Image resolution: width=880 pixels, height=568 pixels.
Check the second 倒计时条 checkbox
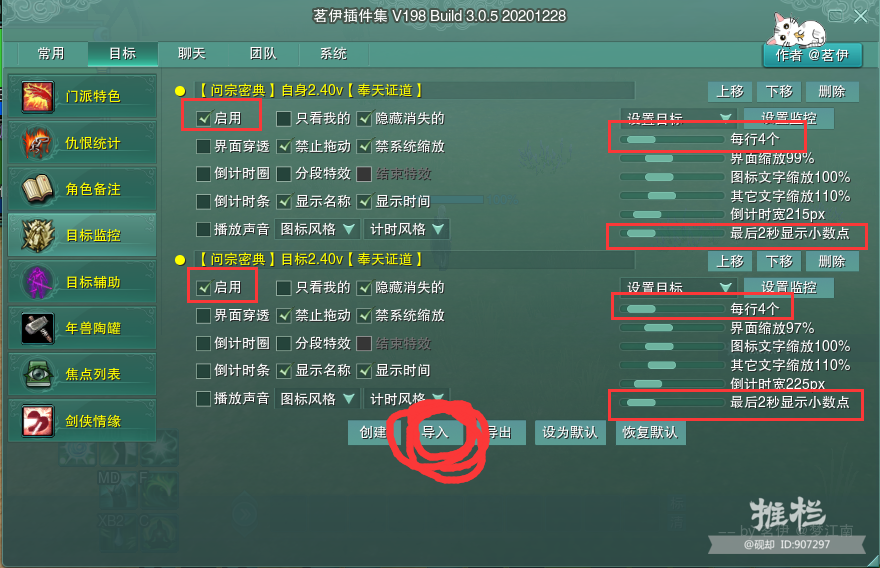[x=203, y=370]
